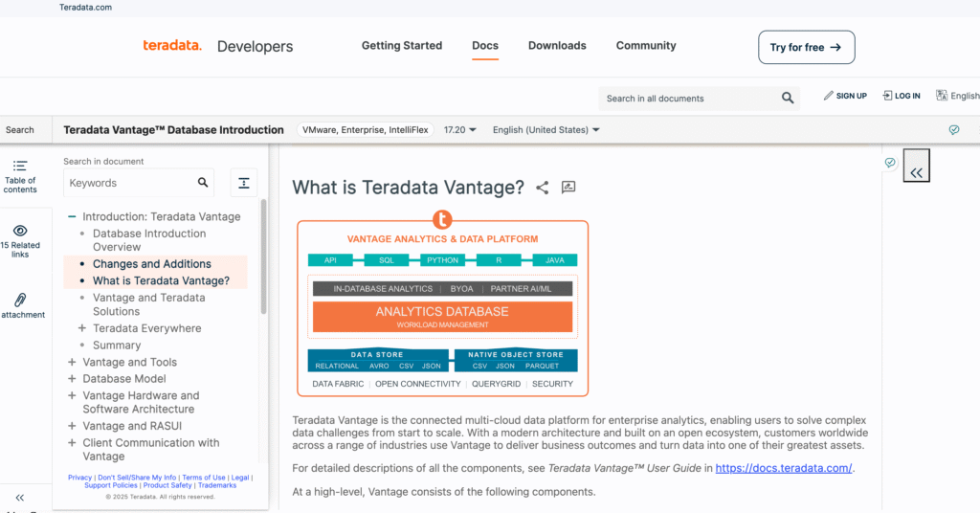Click the Don't Sell/Share My Info link
The image size is (980, 513).
137,478
